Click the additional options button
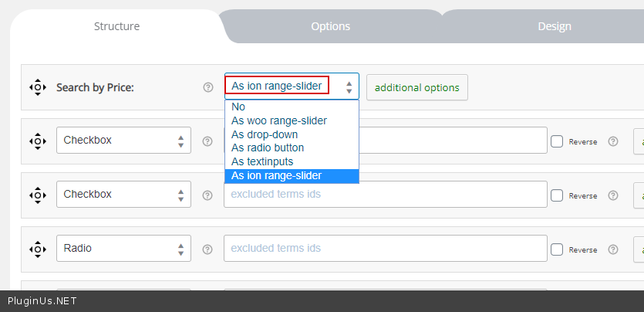The height and width of the screenshot is (312, 644). 417,87
